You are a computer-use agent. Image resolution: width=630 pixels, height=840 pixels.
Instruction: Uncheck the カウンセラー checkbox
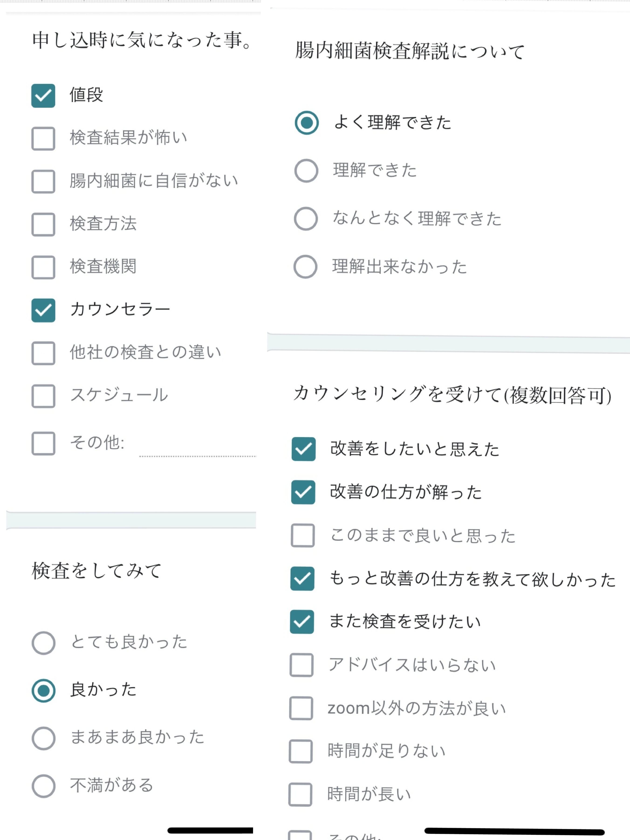click(x=43, y=310)
